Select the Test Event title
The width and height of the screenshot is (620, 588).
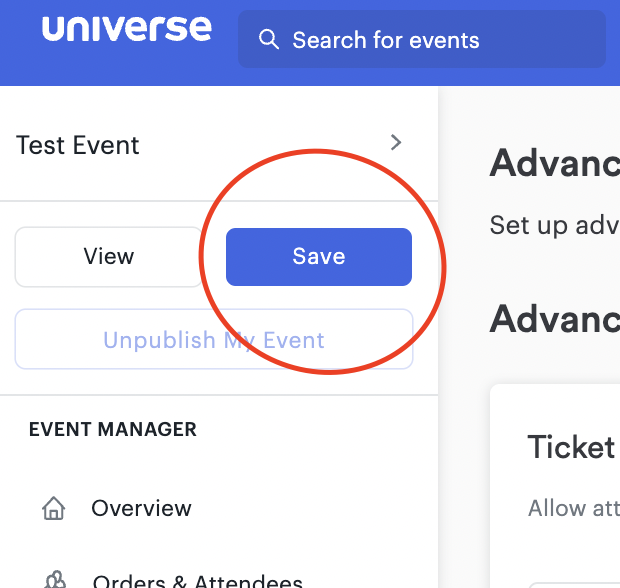78,145
